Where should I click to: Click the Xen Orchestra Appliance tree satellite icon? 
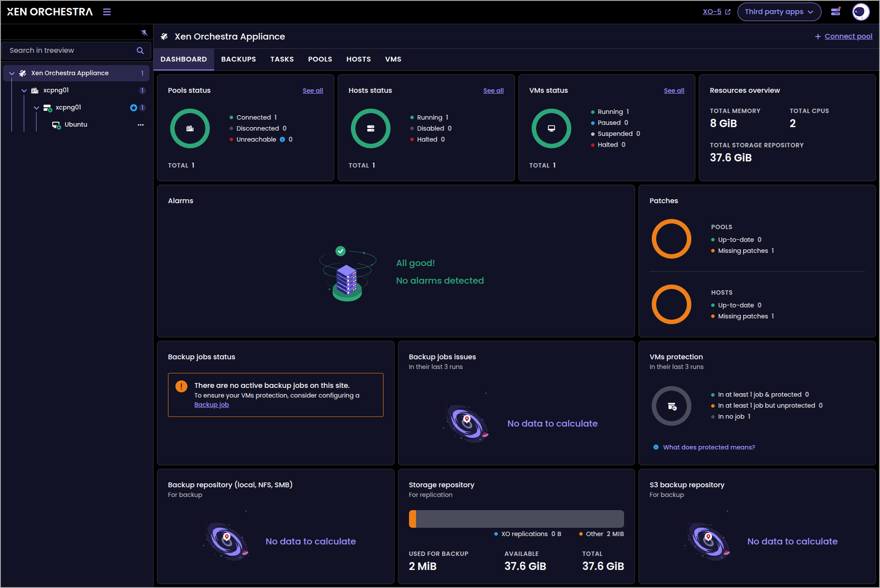click(22, 73)
